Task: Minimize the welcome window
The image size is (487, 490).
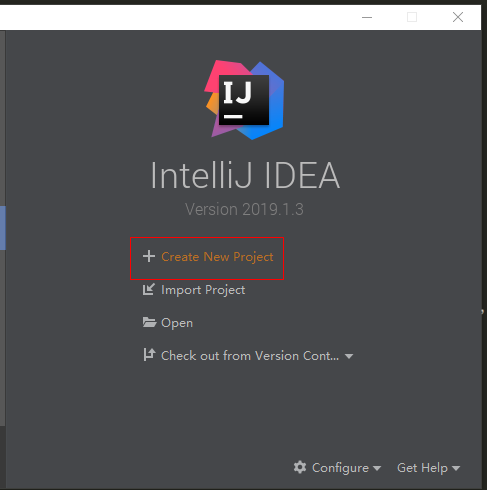Action: [x=367, y=17]
